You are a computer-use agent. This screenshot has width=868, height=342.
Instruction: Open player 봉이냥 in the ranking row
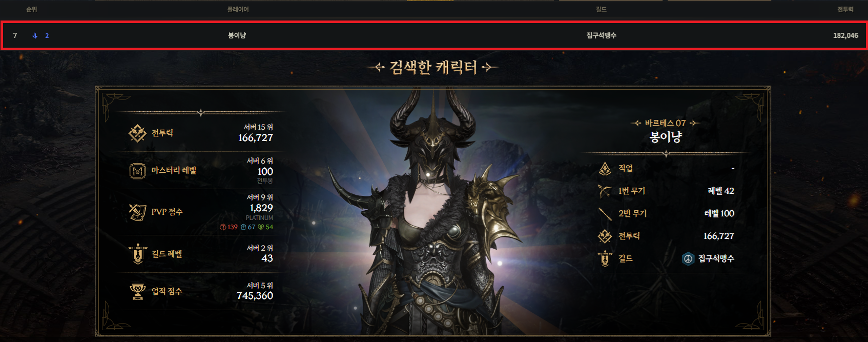(x=237, y=35)
